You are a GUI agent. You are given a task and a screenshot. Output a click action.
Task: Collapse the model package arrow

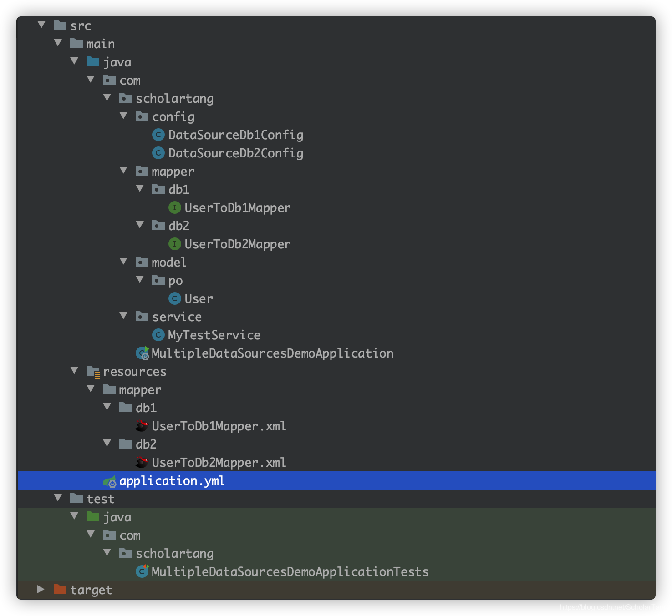click(123, 262)
